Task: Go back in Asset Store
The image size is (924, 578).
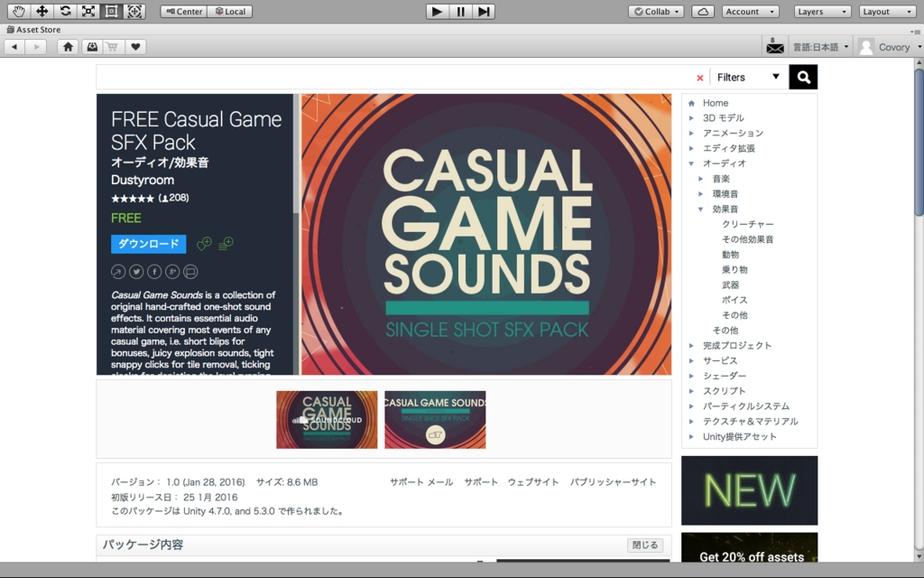Action: click(x=14, y=47)
